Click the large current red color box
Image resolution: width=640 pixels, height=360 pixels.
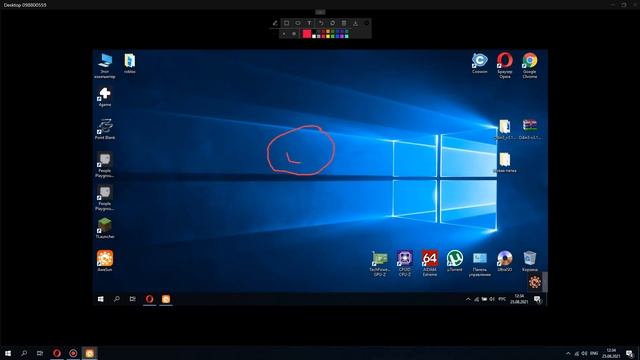(307, 33)
